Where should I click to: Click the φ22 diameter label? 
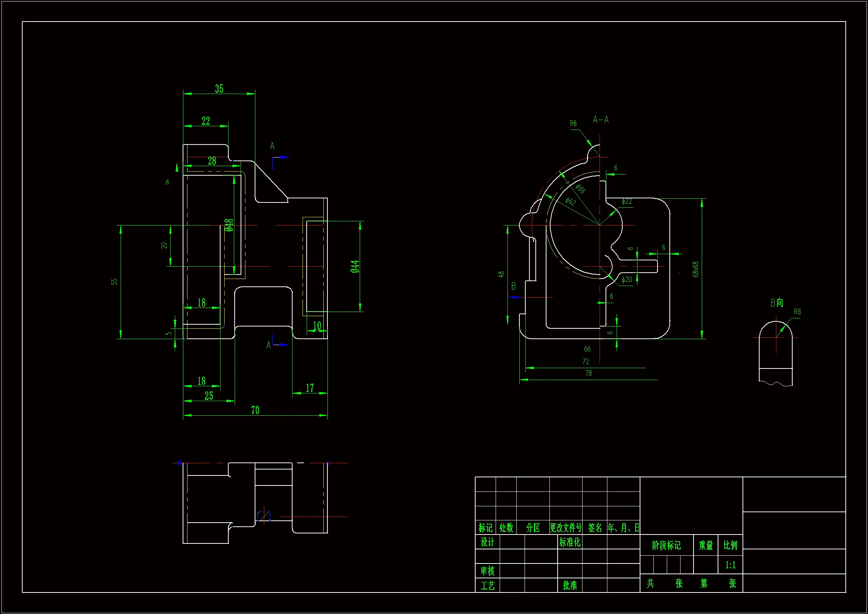[x=627, y=201]
